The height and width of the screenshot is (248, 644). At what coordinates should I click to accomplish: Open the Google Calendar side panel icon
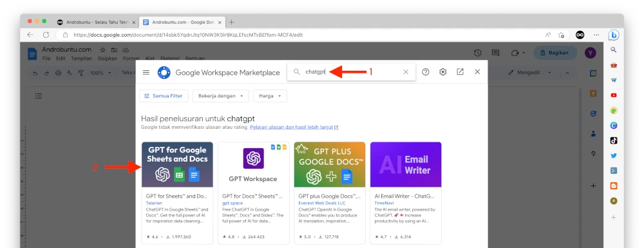click(x=593, y=73)
